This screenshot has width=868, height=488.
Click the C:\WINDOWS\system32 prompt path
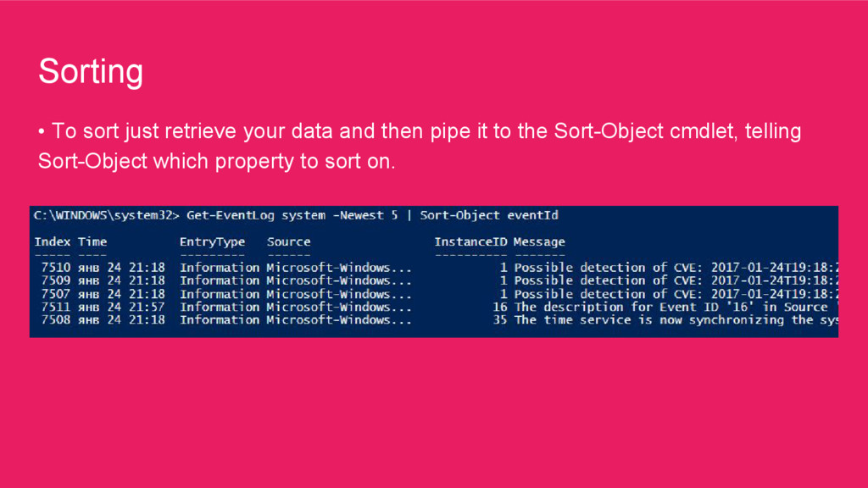coord(105,216)
